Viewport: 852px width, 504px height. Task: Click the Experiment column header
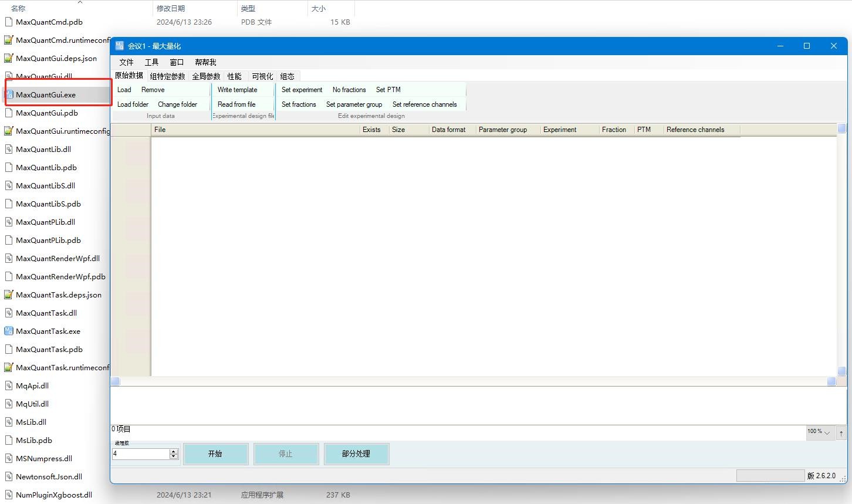click(570, 130)
